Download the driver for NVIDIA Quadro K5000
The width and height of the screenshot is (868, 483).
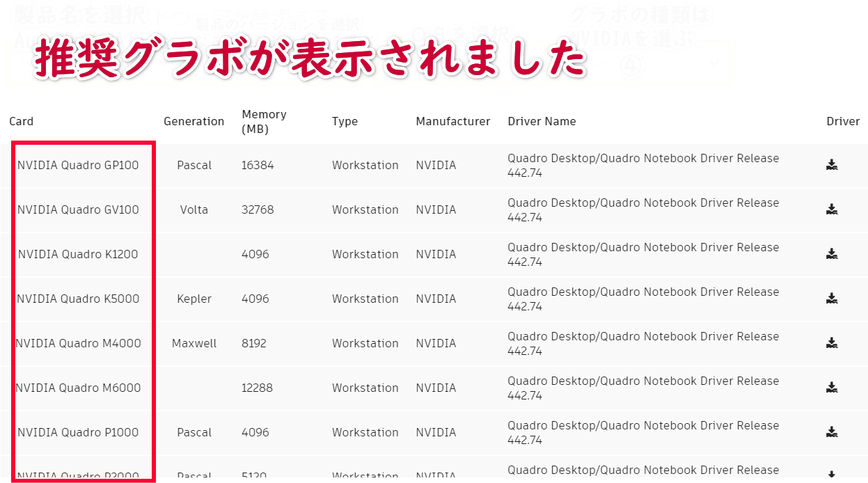tap(832, 299)
